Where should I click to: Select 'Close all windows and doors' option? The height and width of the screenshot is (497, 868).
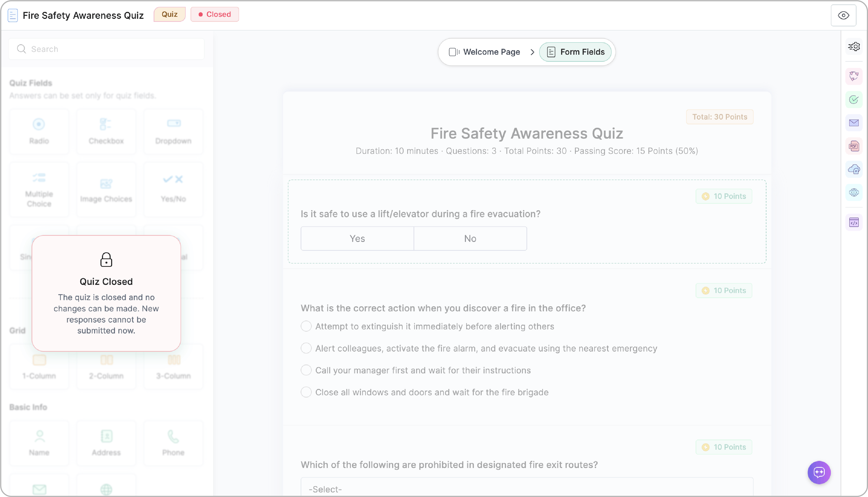coord(306,392)
